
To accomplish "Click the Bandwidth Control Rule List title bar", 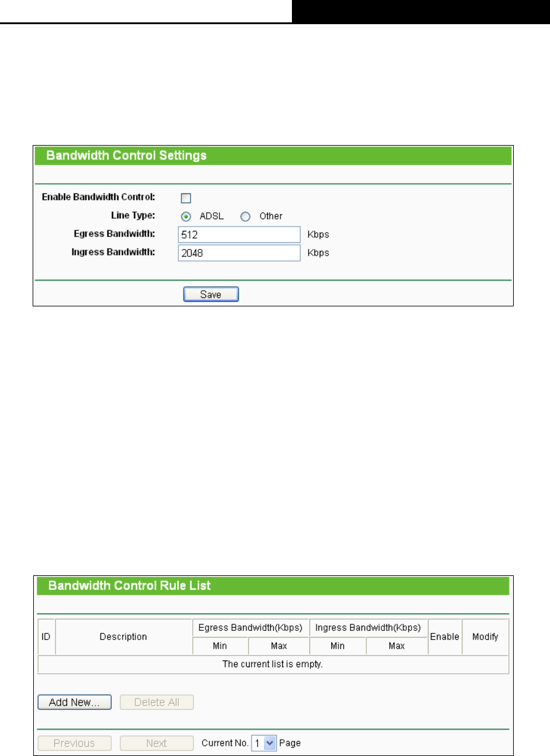I will click(273, 586).
